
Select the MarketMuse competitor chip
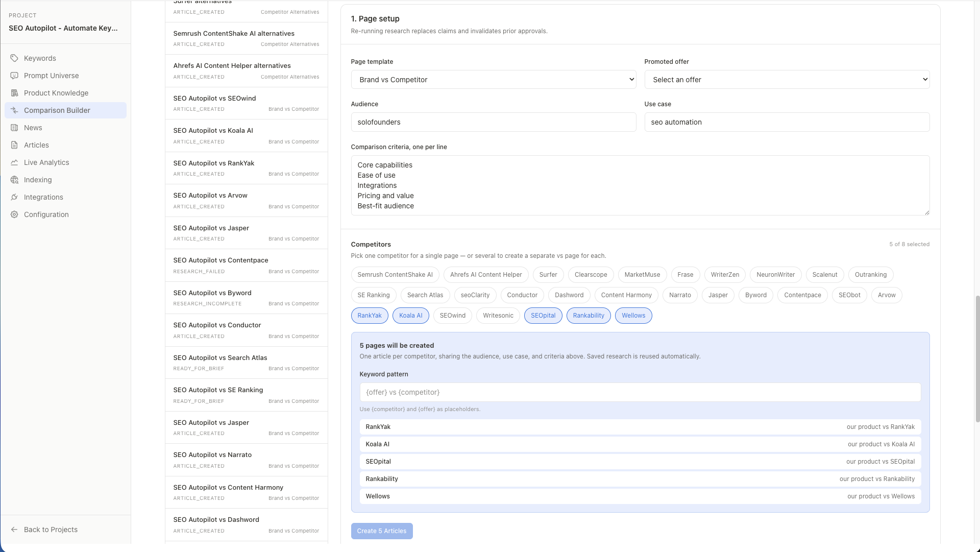click(x=642, y=275)
